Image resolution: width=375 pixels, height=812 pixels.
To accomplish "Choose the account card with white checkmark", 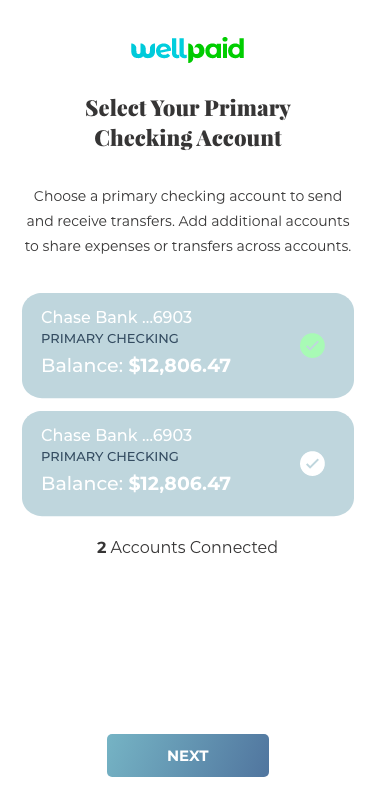I will click(188, 463).
